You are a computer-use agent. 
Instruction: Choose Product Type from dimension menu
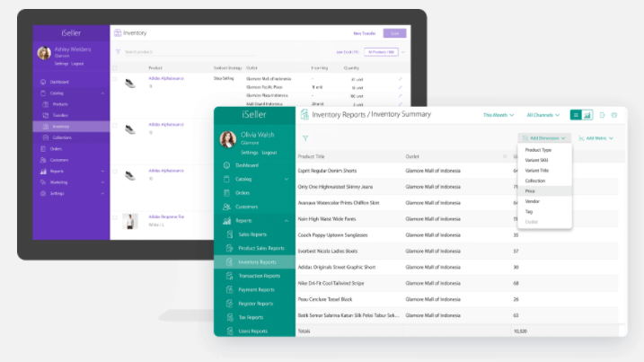tap(544, 150)
